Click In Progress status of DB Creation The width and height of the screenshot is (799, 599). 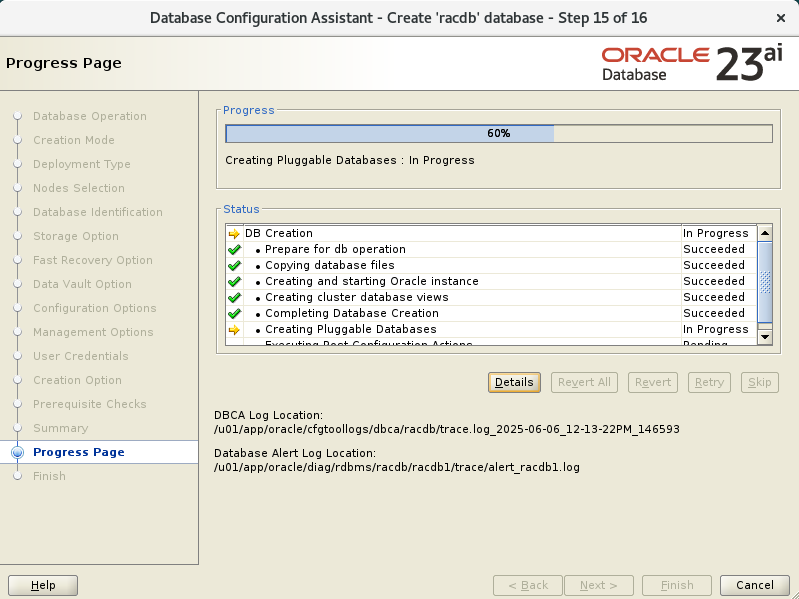pyautogui.click(x=715, y=233)
